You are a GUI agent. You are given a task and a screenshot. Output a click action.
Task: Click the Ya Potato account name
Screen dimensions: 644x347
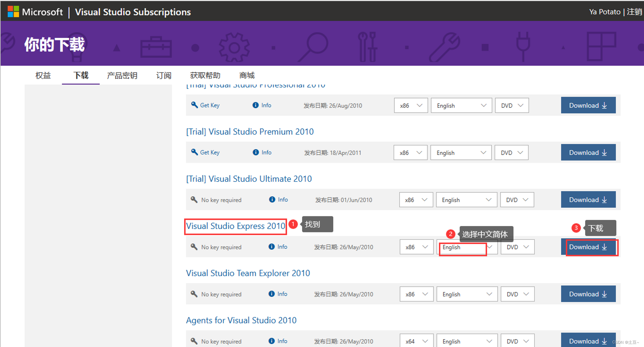[605, 12]
